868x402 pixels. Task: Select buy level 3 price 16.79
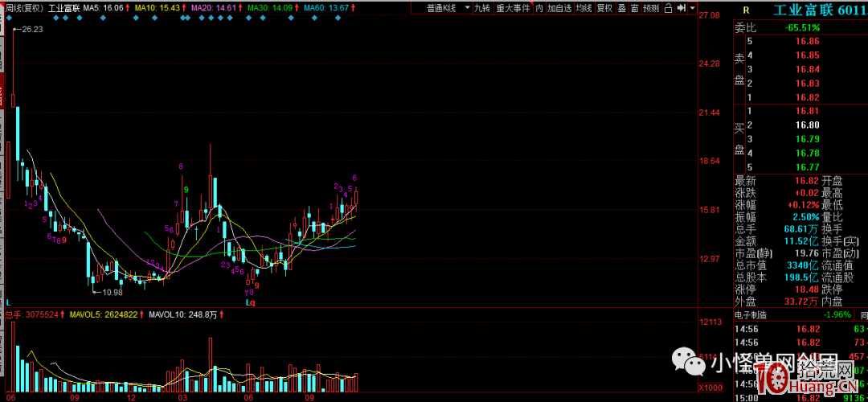807,139
